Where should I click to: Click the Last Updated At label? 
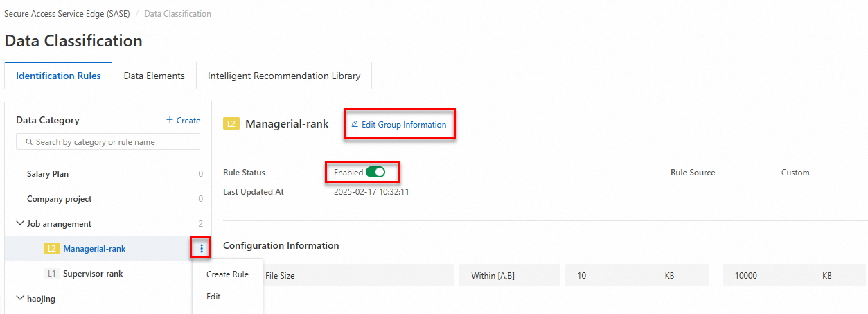click(254, 192)
